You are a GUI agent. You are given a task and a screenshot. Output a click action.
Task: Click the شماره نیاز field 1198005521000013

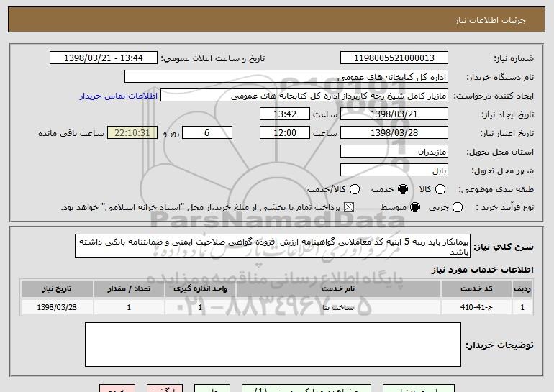tap(394, 58)
